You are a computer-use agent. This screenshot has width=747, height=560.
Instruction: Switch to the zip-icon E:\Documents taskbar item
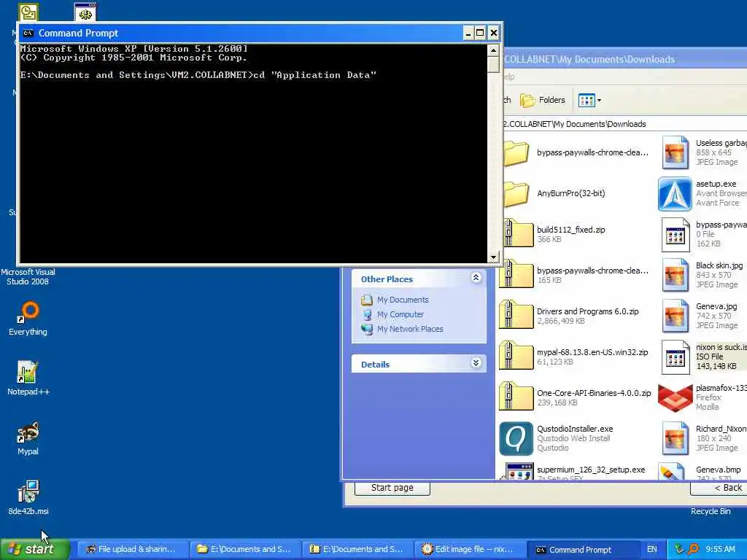pos(357,549)
